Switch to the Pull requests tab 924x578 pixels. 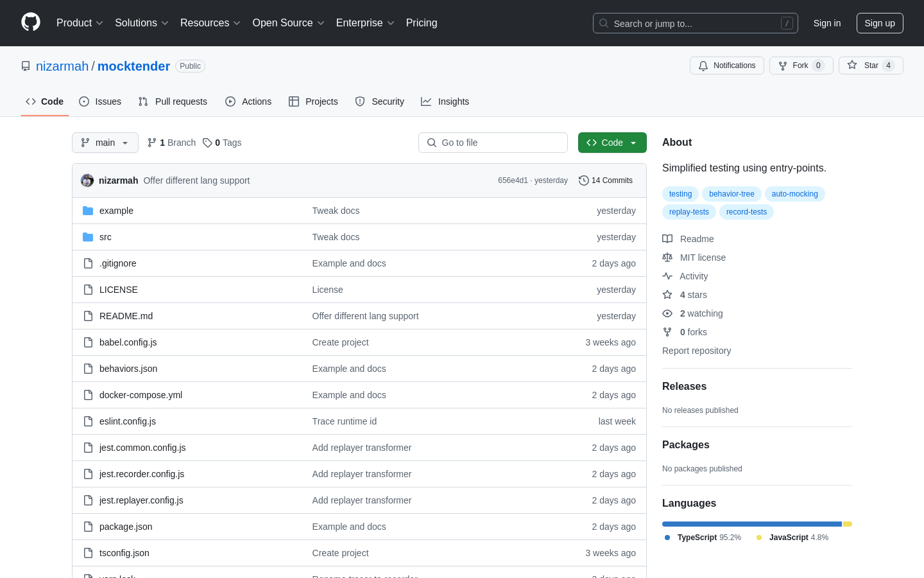[173, 101]
